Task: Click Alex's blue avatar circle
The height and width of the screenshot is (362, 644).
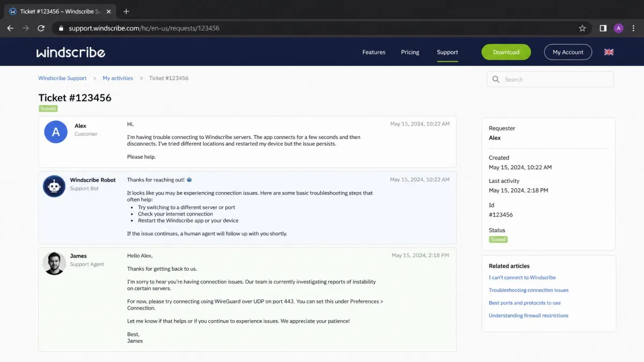Action: [x=56, y=131]
